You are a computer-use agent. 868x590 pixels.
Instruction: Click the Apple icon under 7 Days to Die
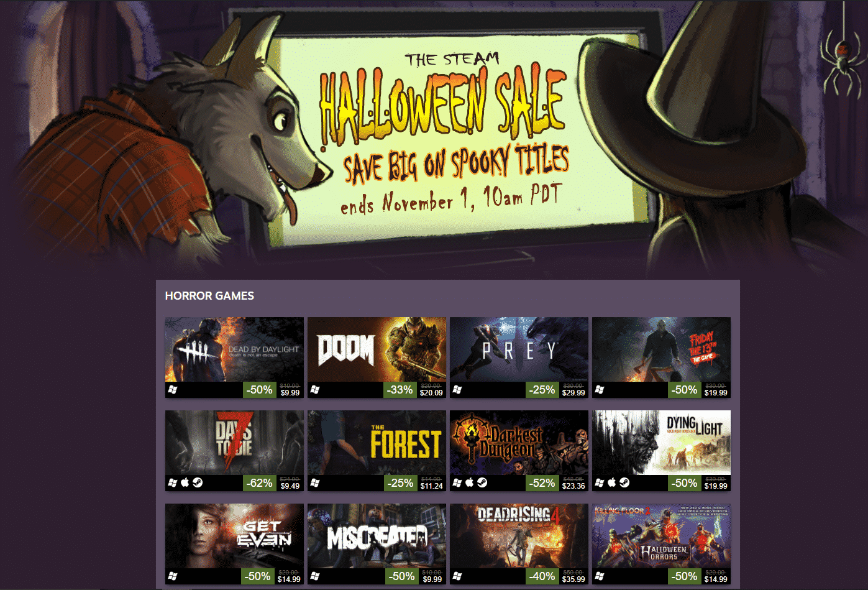tap(185, 482)
